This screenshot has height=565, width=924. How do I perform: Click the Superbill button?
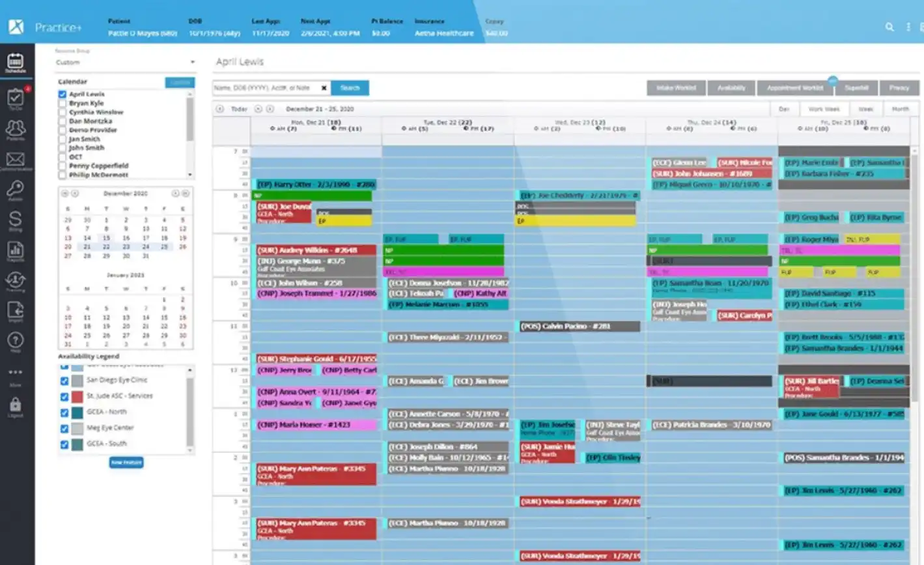[856, 87]
